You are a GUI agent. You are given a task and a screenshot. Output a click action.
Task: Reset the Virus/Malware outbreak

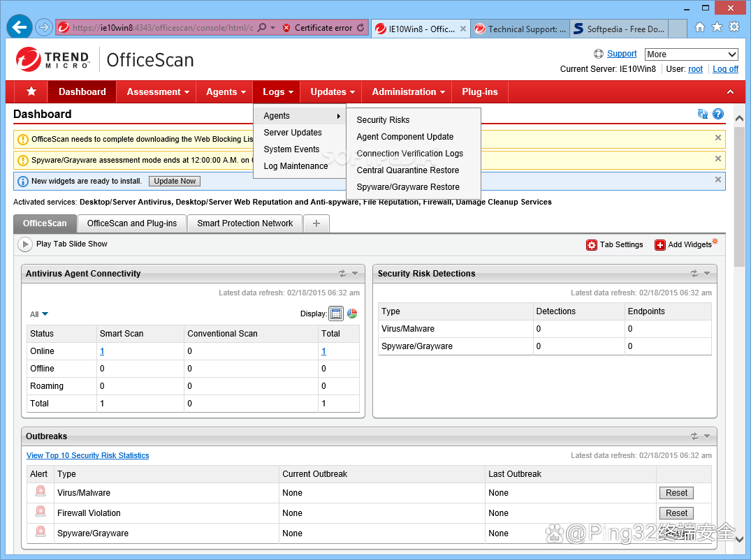point(676,492)
